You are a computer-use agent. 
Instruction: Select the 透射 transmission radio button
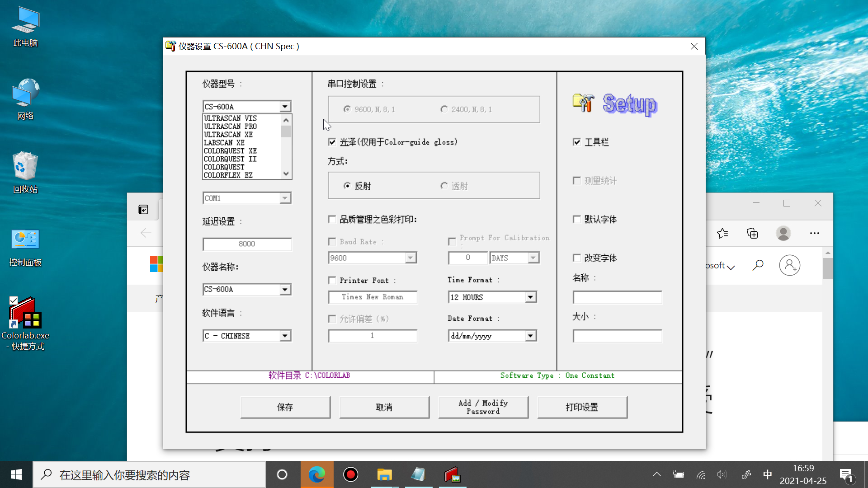point(443,185)
